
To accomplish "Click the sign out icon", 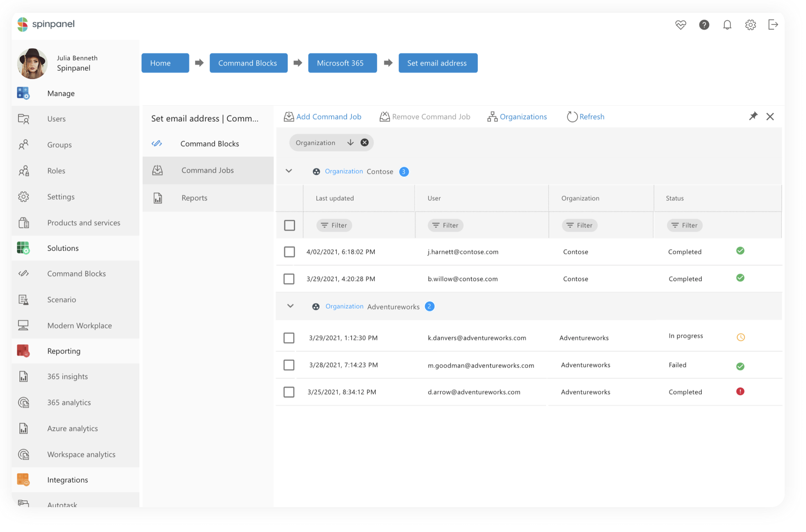I will click(x=773, y=24).
